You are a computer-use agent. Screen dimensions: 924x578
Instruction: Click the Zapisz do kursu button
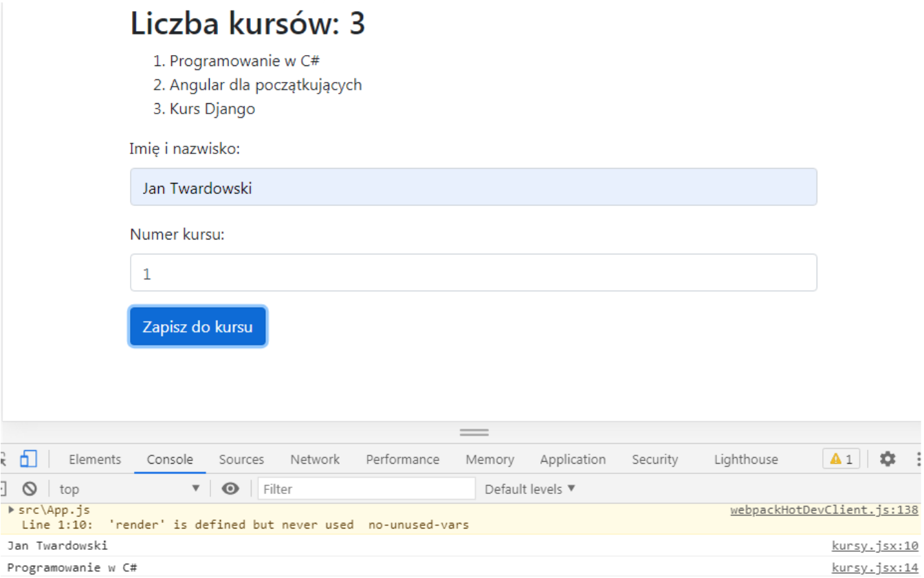pyautogui.click(x=197, y=327)
